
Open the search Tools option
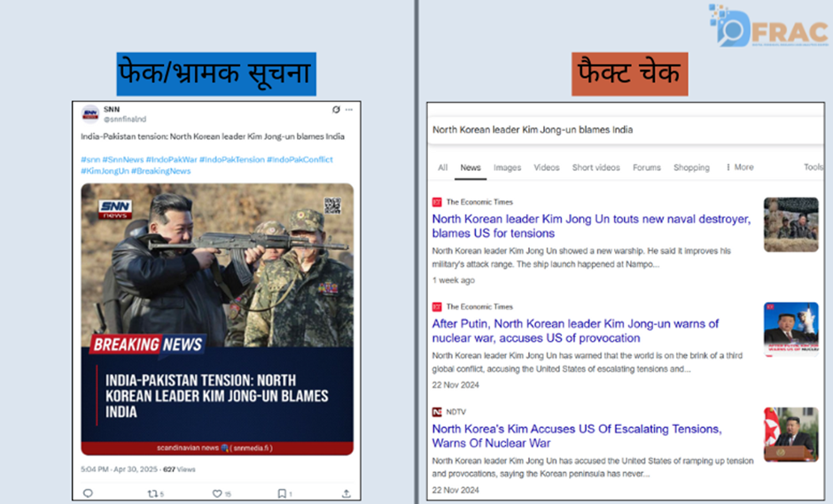pos(814,167)
